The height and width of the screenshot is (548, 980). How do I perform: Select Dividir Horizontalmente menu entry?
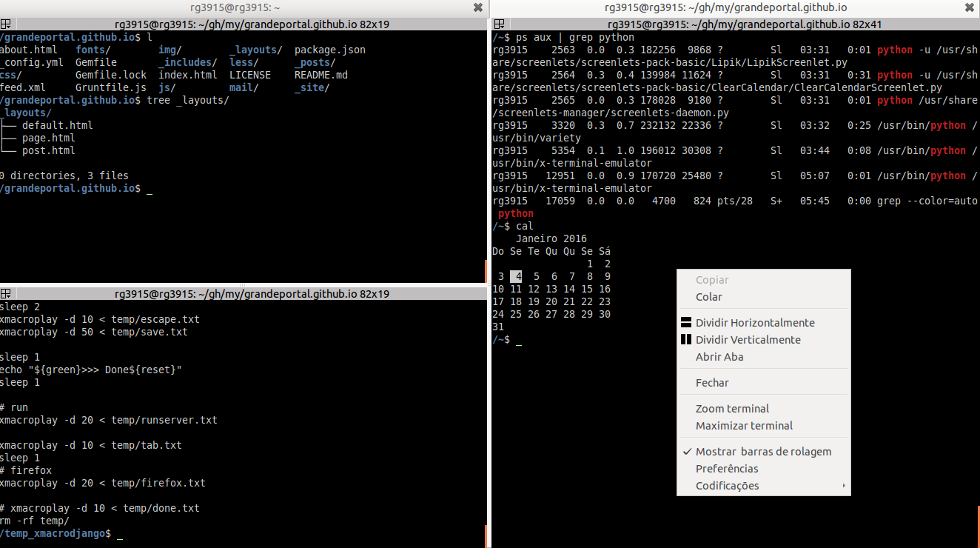[x=764, y=323]
